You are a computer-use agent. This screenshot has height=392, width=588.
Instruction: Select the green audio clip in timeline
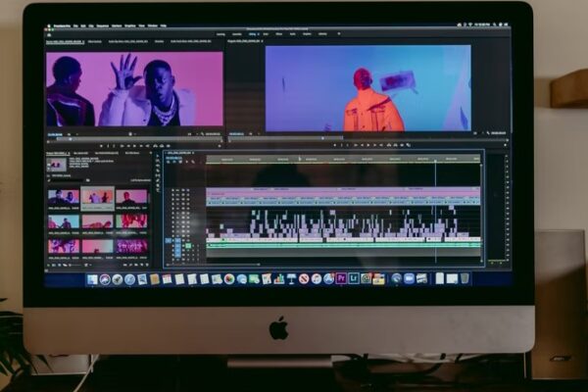coord(343,245)
